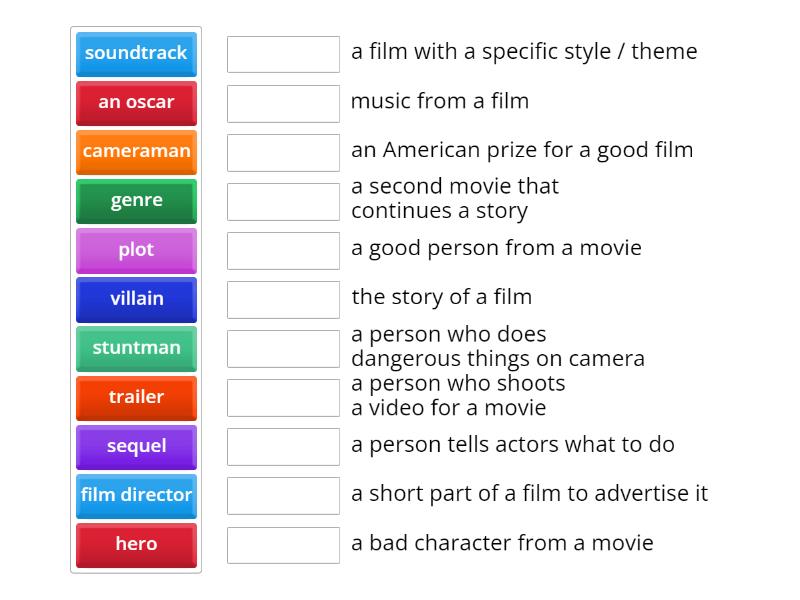
Task: Click the villain word tile
Action: pyautogui.click(x=136, y=300)
